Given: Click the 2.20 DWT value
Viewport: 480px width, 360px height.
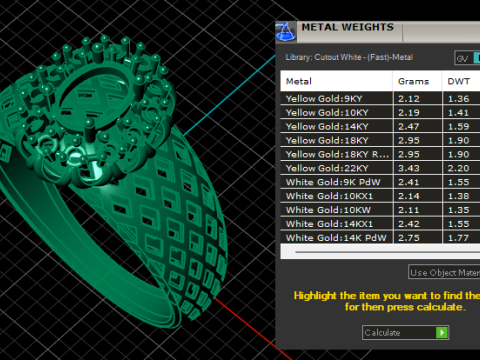Looking at the screenshot, I should click(x=458, y=168).
